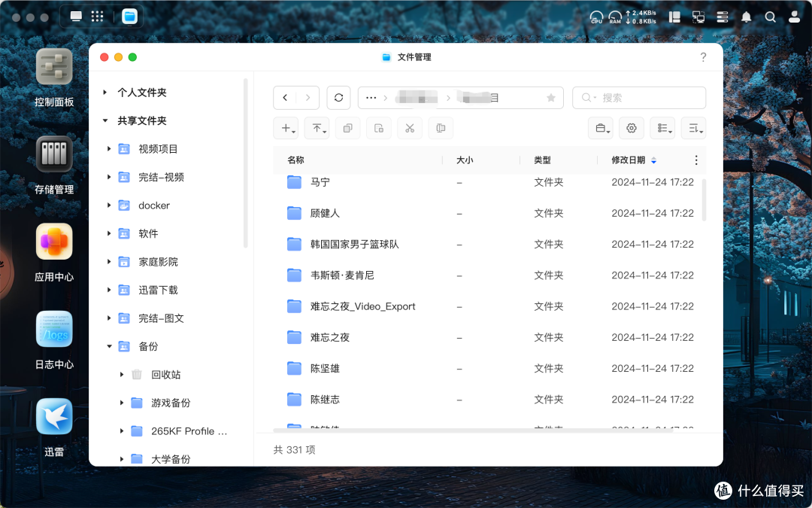
Task: Open the column options three-dot menu
Action: click(x=696, y=160)
